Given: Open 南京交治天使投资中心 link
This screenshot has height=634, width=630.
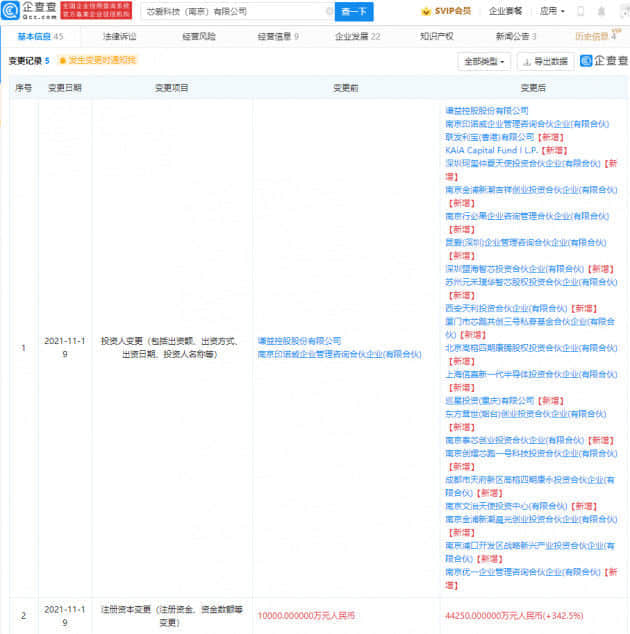Looking at the screenshot, I should (506, 506).
